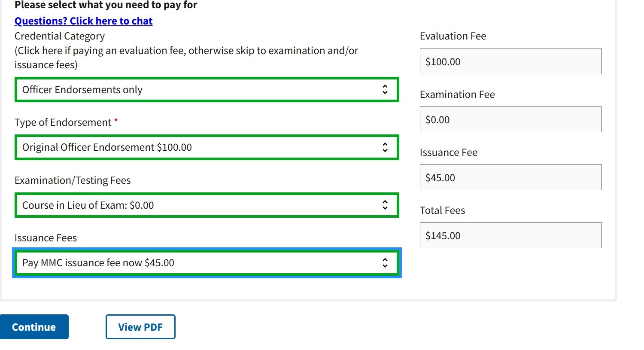Click the "Credential Category" label text
This screenshot has height=350, width=644.
(x=60, y=36)
